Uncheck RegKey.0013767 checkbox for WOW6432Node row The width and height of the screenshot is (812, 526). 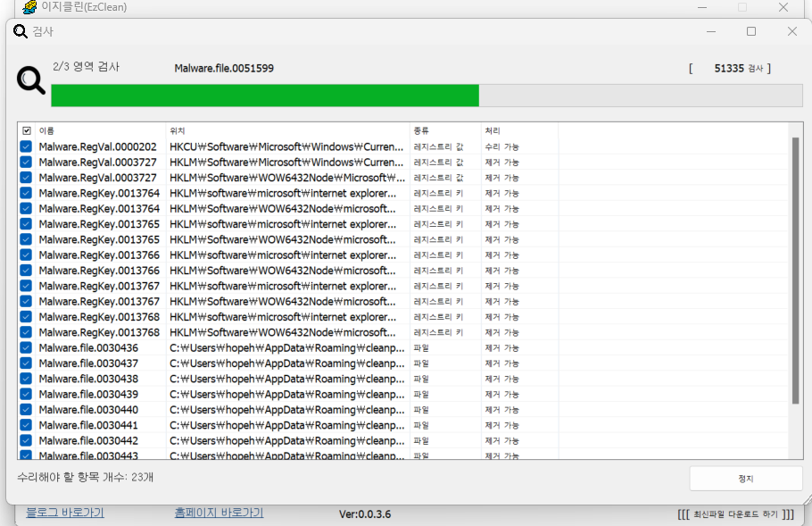(x=26, y=302)
